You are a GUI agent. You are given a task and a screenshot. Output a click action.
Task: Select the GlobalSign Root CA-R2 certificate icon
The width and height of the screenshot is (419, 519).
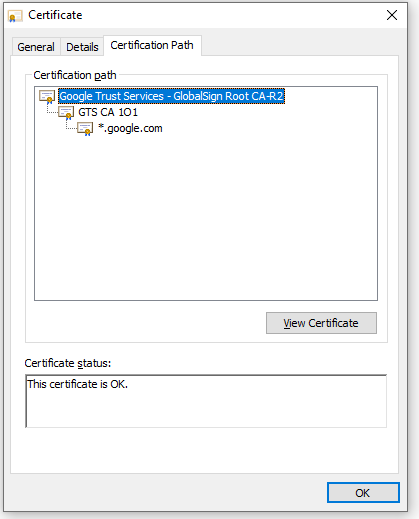point(47,97)
